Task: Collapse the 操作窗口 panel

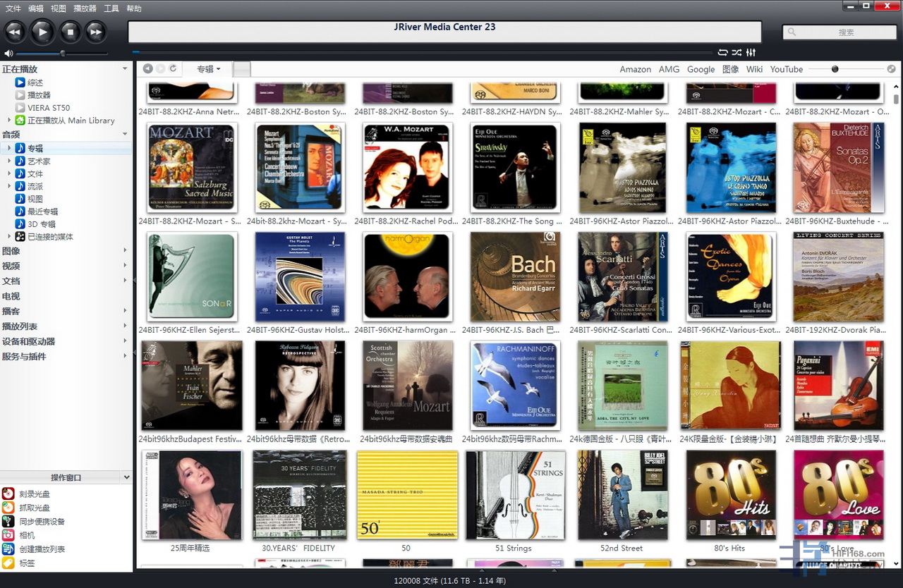Action: 127,477
